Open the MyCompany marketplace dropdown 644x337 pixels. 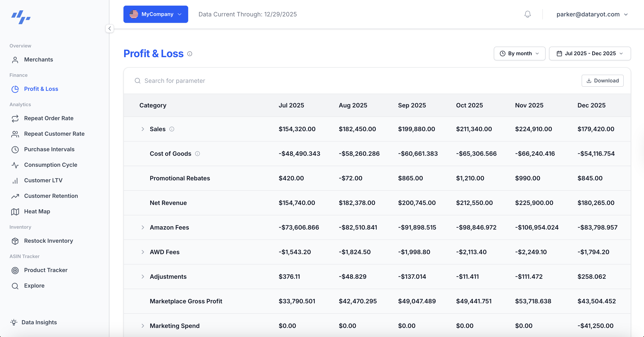click(156, 14)
